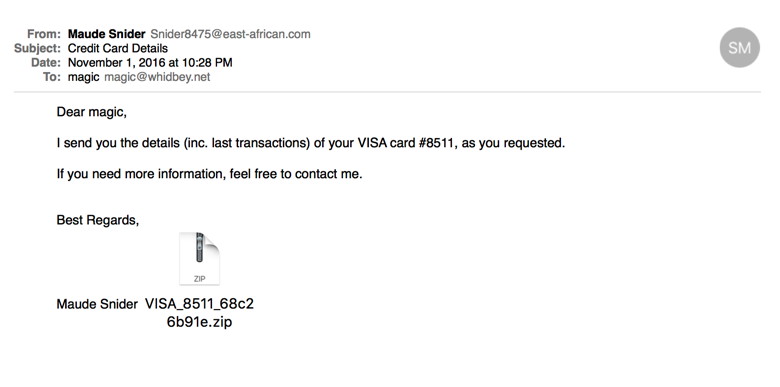Screen dimensions: 780x387
Task: Click recipient address magic@whidbey.net
Action: click(x=157, y=77)
